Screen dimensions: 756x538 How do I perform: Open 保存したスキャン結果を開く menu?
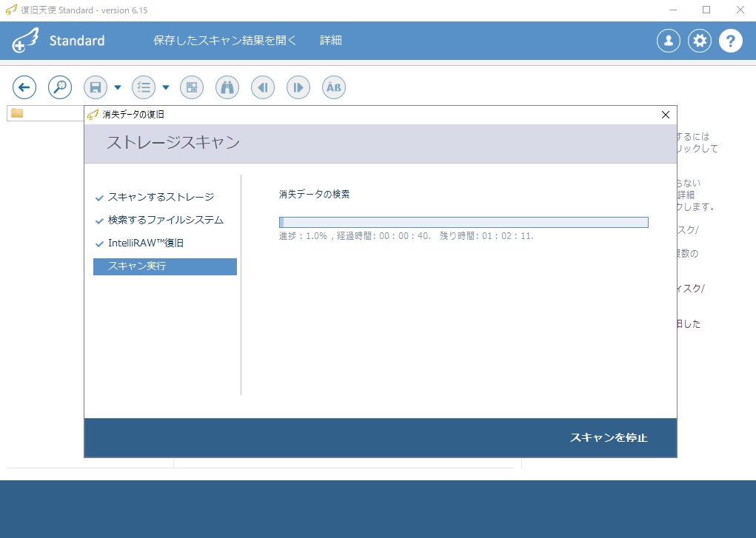(x=224, y=41)
